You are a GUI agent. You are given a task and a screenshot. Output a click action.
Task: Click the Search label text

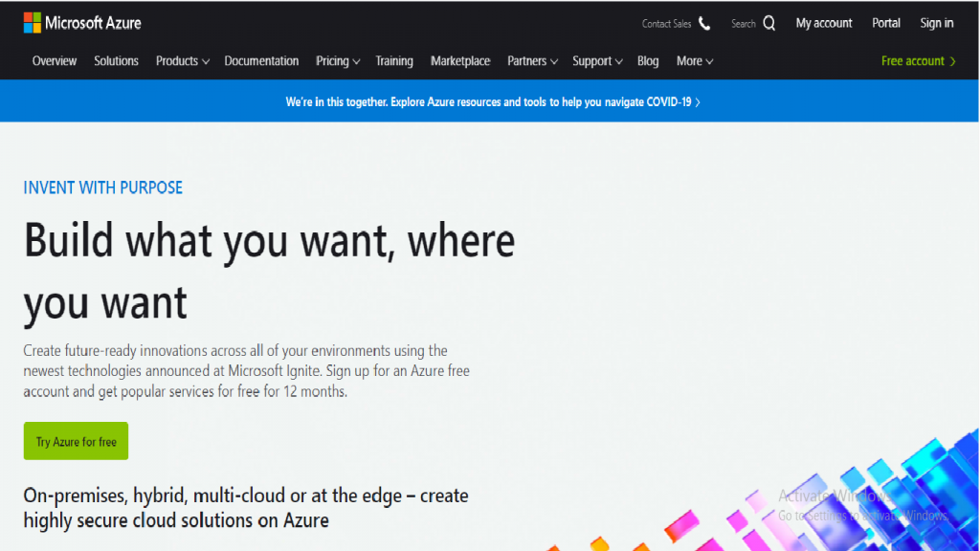(x=743, y=24)
